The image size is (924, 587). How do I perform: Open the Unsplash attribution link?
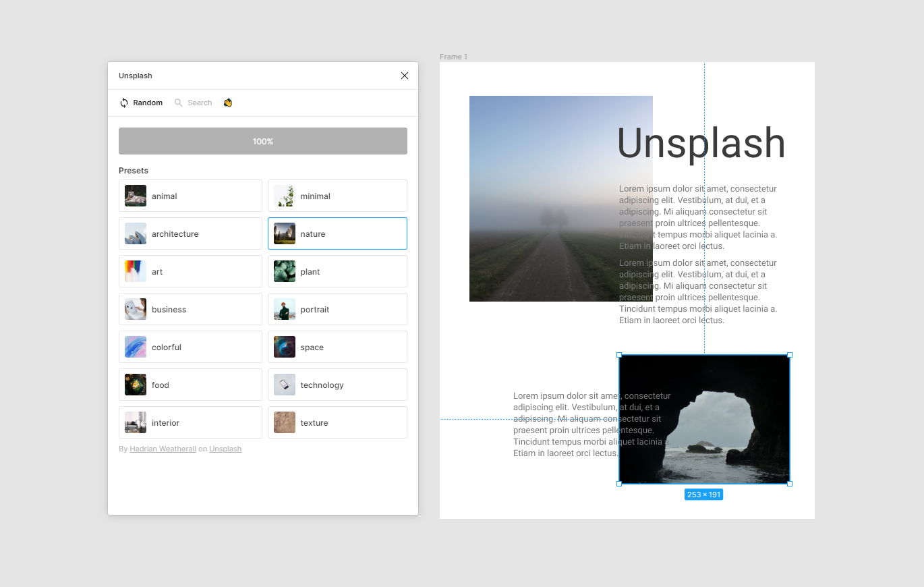225,449
